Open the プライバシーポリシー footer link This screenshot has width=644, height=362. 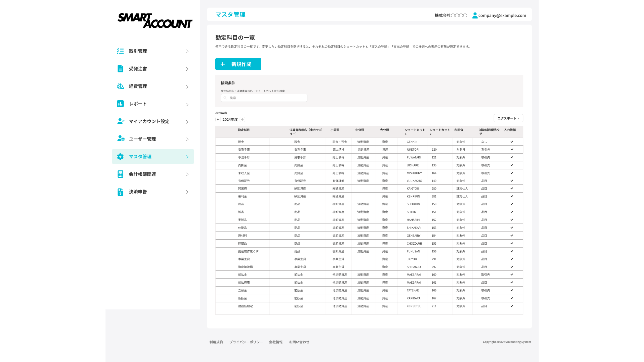(x=246, y=342)
